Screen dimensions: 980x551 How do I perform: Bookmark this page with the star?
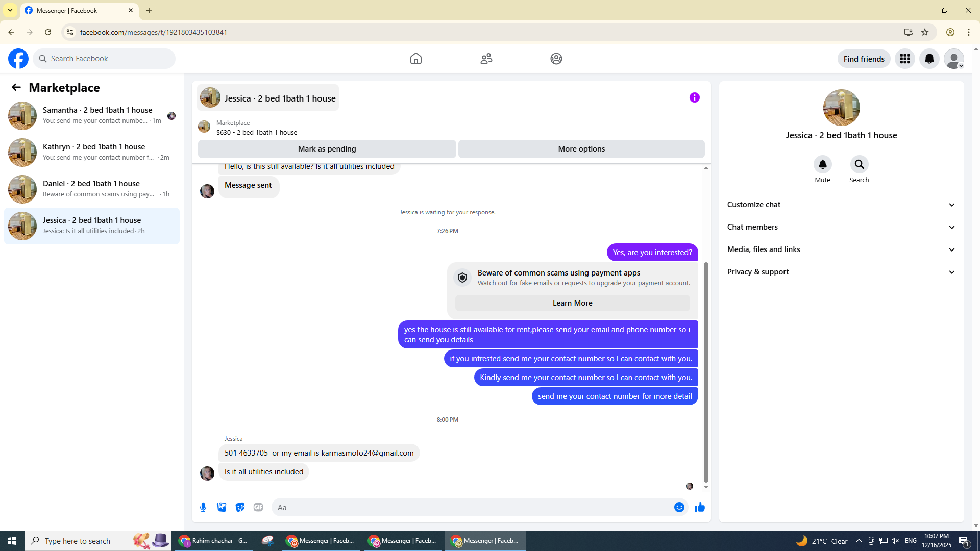(x=925, y=32)
